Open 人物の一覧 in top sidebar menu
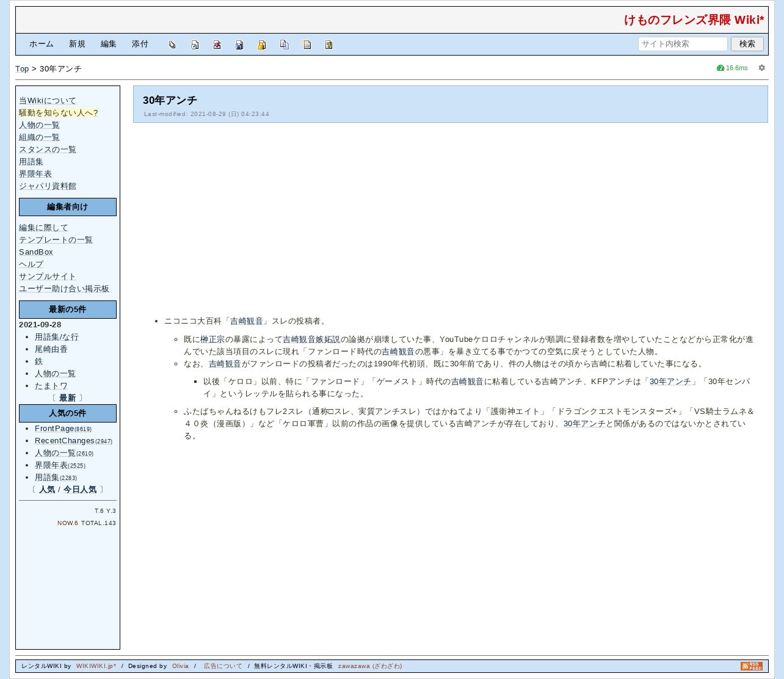 (x=39, y=125)
